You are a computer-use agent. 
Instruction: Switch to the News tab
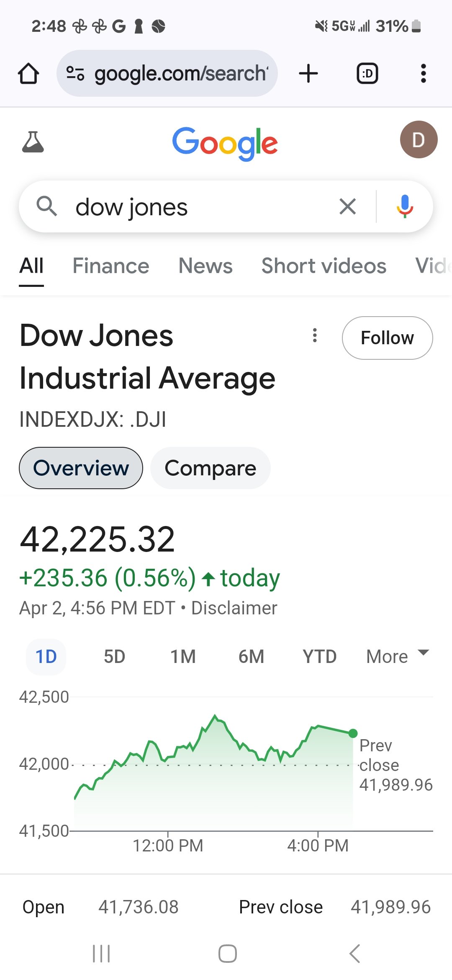[205, 266]
